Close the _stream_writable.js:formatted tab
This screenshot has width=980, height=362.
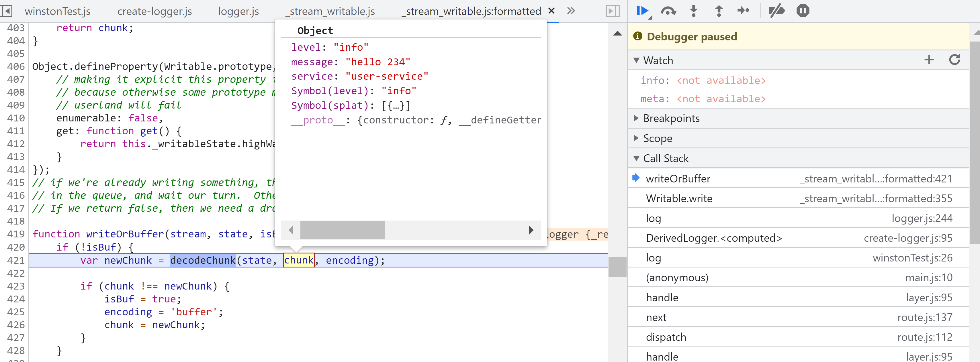[551, 11]
